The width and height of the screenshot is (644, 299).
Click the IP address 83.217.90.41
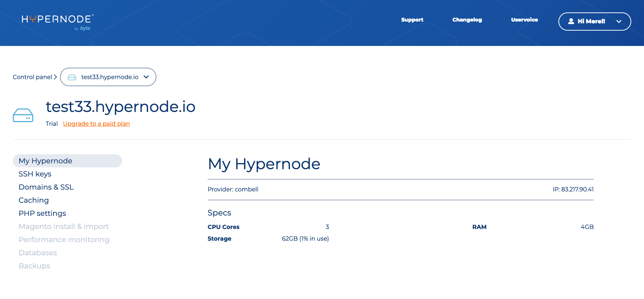pyautogui.click(x=573, y=189)
